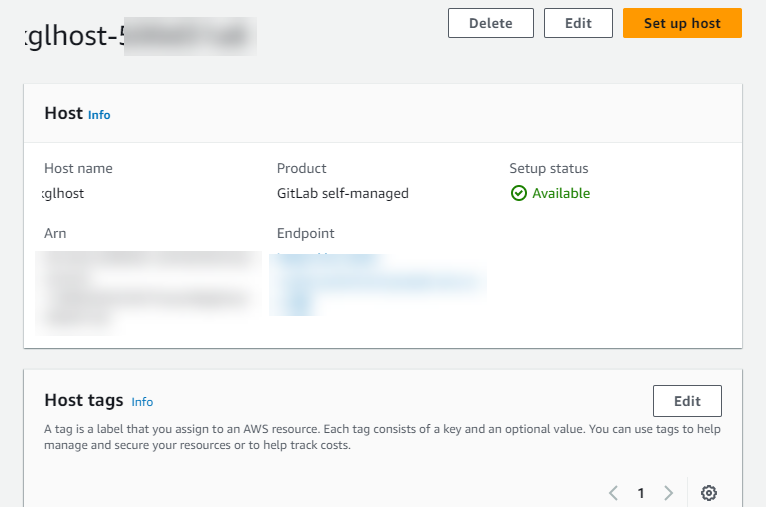Click the GitLab self-managed product value
The image size is (766, 507).
pos(342,194)
